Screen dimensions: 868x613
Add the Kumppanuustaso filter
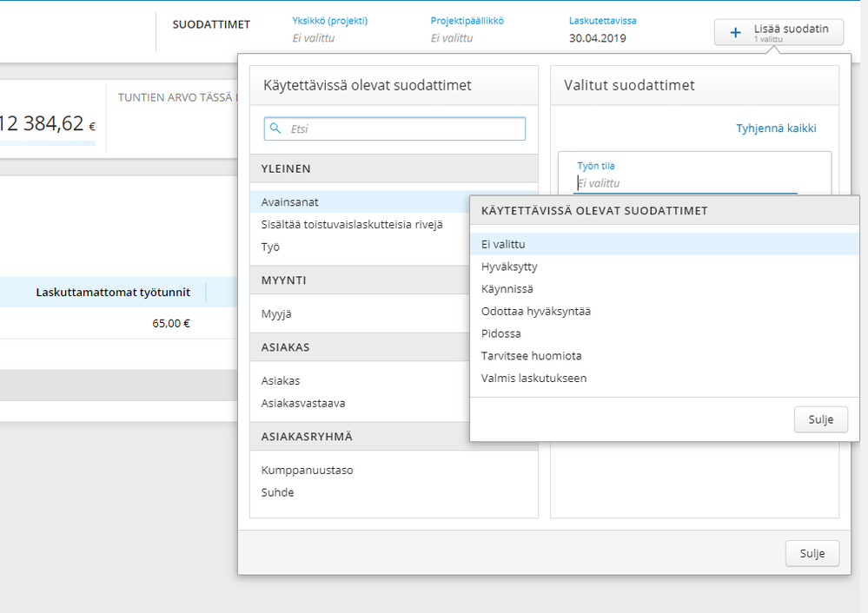tap(394, 471)
